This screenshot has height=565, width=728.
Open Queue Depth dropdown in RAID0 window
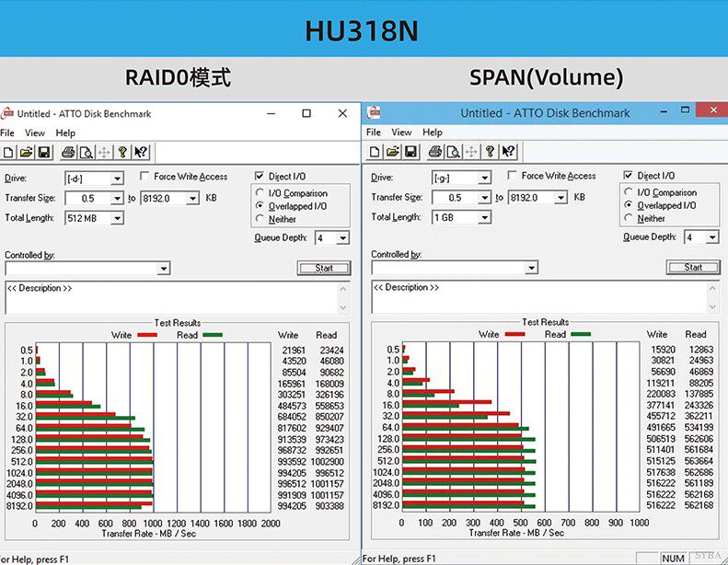[342, 238]
